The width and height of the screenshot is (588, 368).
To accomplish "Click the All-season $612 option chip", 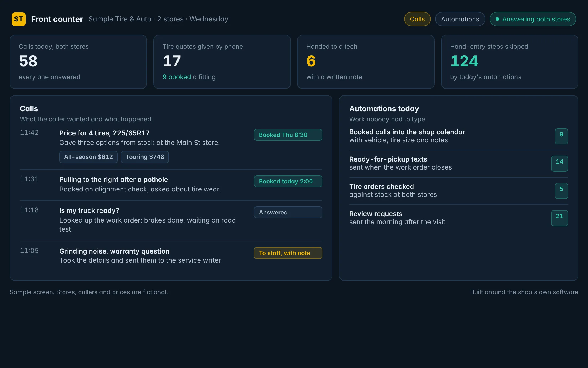I will (x=88, y=157).
